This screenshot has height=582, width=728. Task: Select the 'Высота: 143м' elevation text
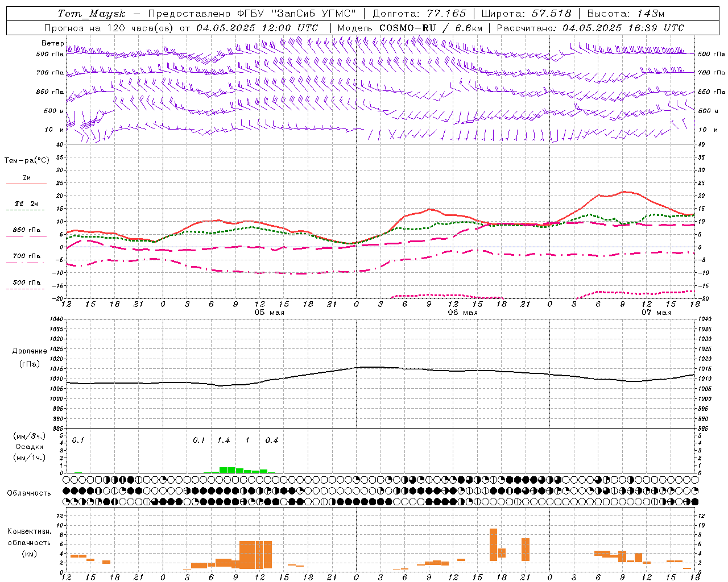click(626, 14)
